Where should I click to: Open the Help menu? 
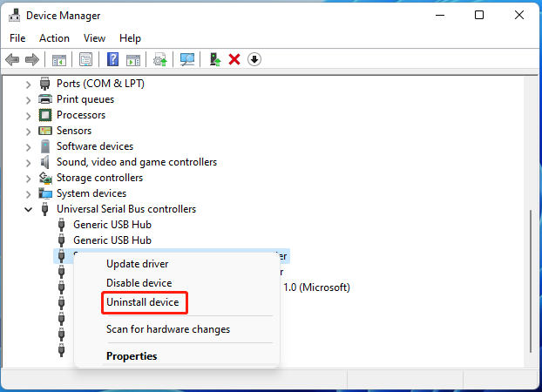point(130,38)
